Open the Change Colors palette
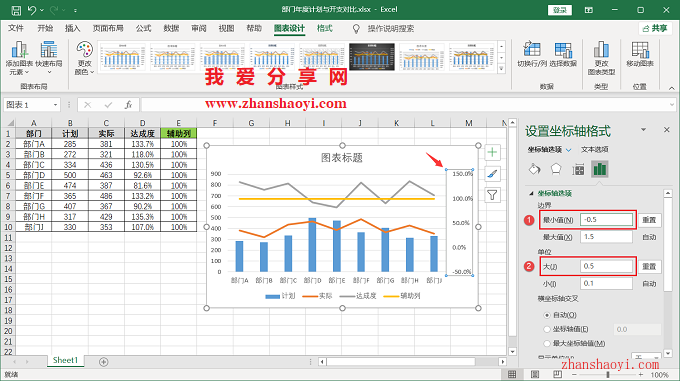680x381 pixels. pos(84,58)
